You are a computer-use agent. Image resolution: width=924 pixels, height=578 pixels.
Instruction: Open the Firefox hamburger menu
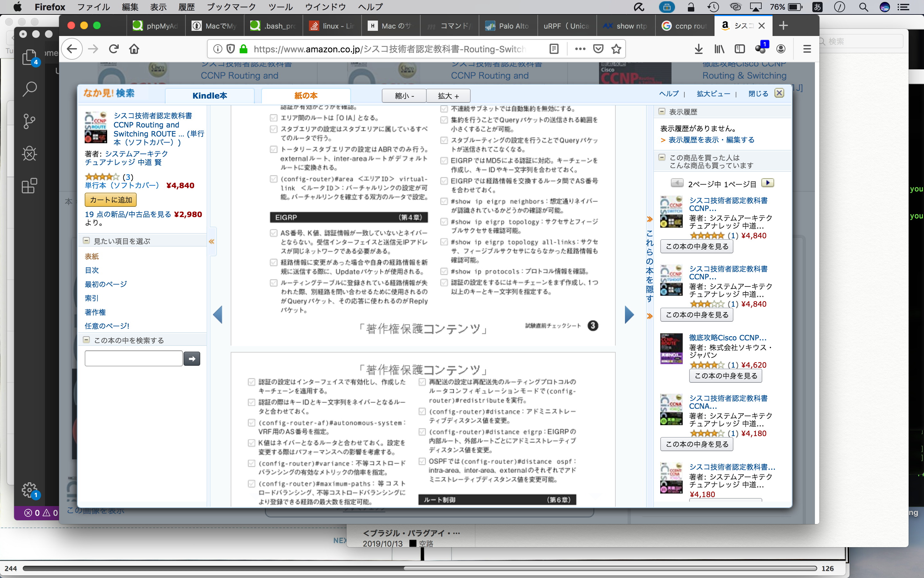tap(807, 49)
